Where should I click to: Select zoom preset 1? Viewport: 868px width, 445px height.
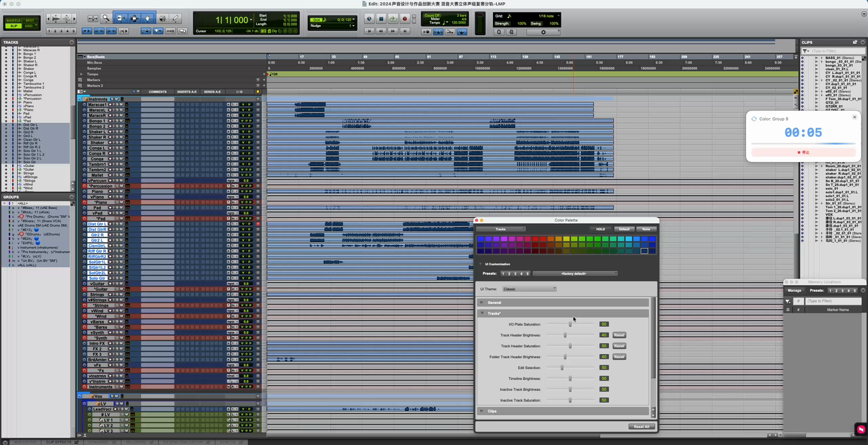coord(49,31)
